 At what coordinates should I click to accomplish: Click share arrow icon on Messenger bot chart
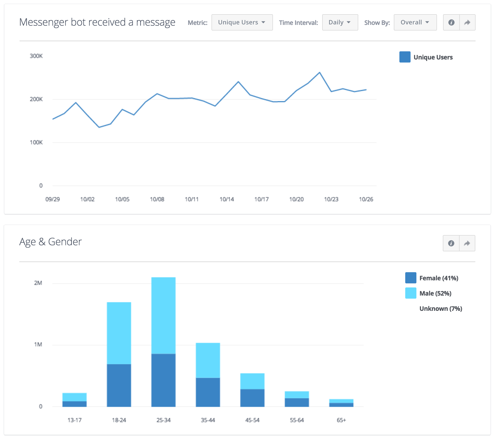click(x=467, y=22)
